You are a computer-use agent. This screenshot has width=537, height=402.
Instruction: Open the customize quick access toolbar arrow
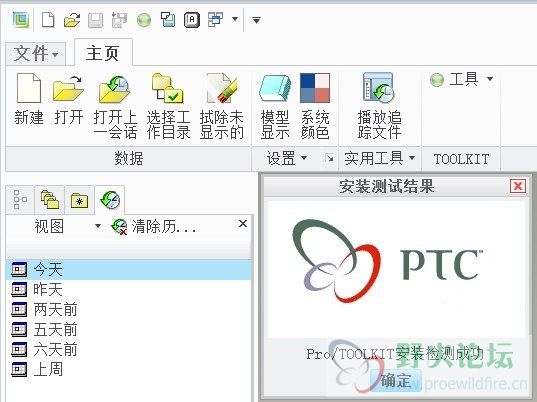(256, 20)
